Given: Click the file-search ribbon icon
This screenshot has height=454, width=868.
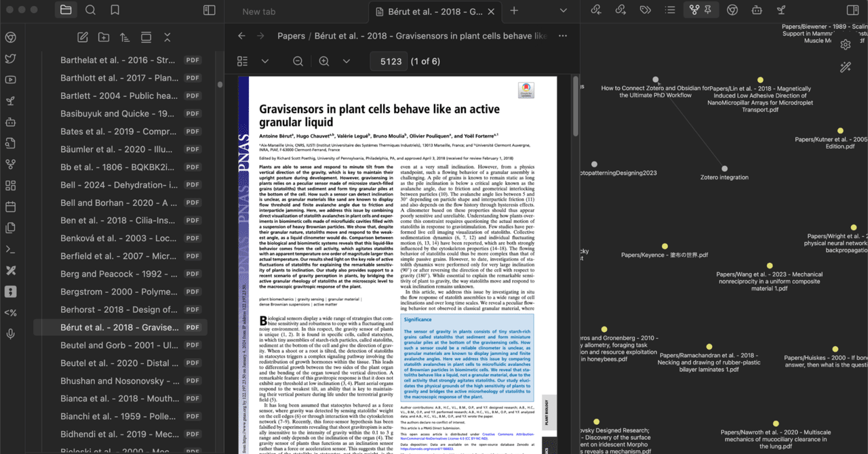Looking at the screenshot, I should (x=10, y=143).
